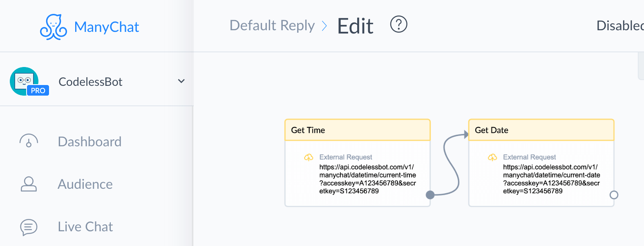This screenshot has height=246, width=644.
Task: Select the Get Date node header
Action: click(541, 130)
